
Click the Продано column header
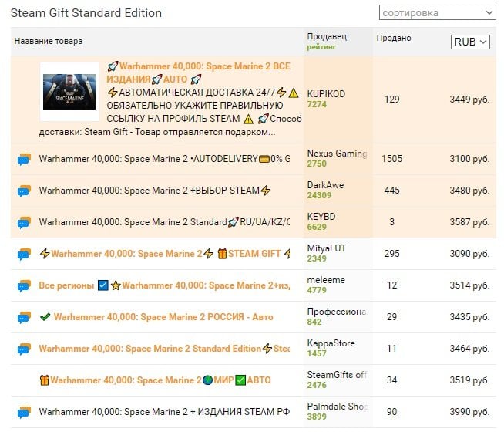pos(394,38)
